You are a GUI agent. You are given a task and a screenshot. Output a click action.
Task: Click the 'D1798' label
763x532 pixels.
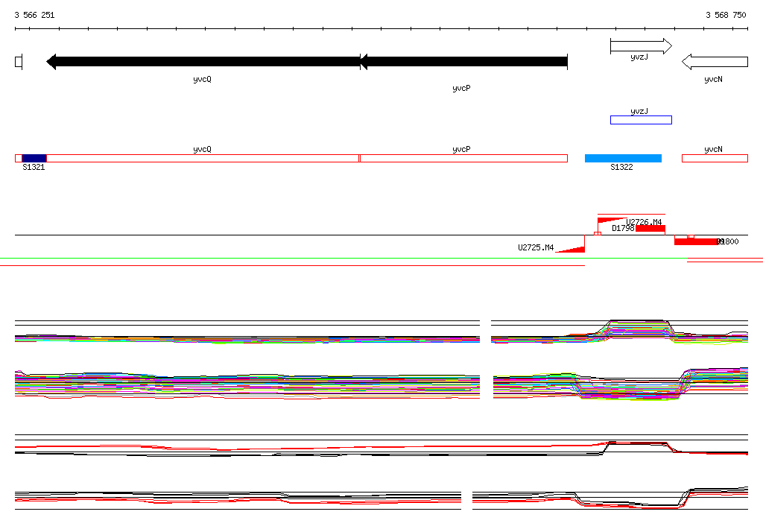point(623,228)
